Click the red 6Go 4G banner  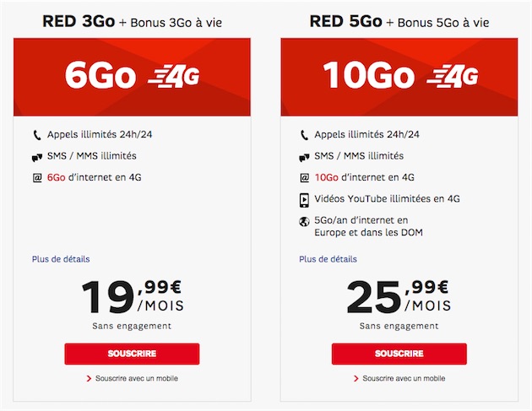pyautogui.click(x=132, y=77)
